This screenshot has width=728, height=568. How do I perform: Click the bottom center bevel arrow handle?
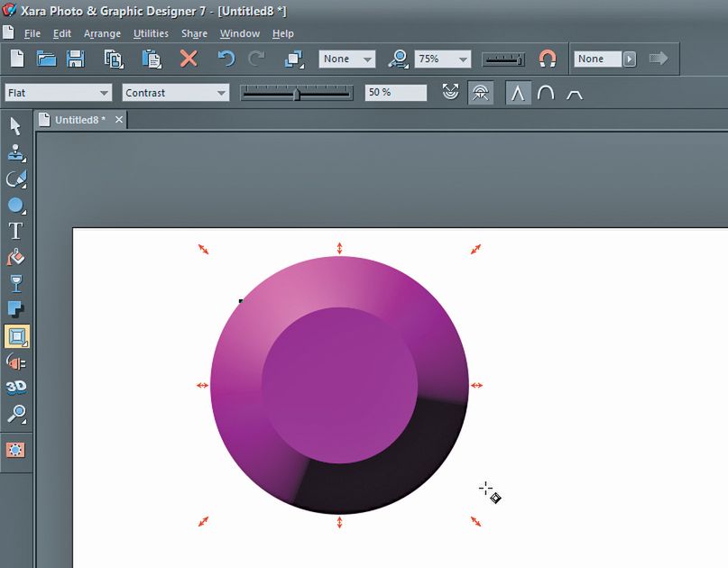tap(339, 522)
